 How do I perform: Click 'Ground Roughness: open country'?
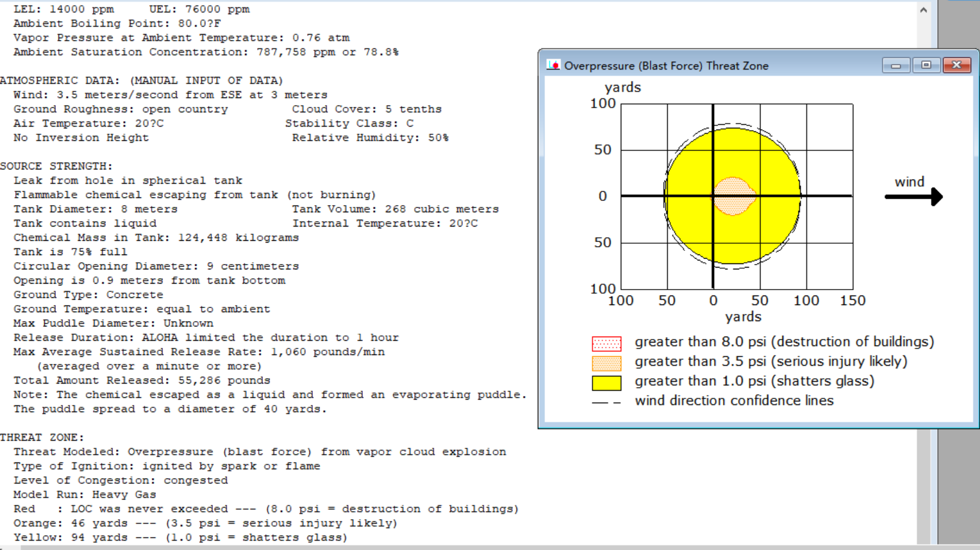pos(121,109)
